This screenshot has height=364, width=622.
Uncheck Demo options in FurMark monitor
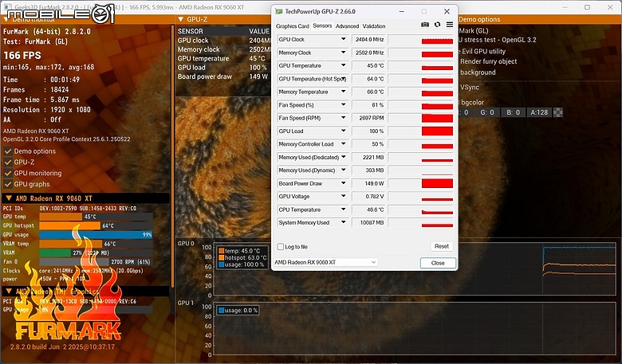[7, 151]
